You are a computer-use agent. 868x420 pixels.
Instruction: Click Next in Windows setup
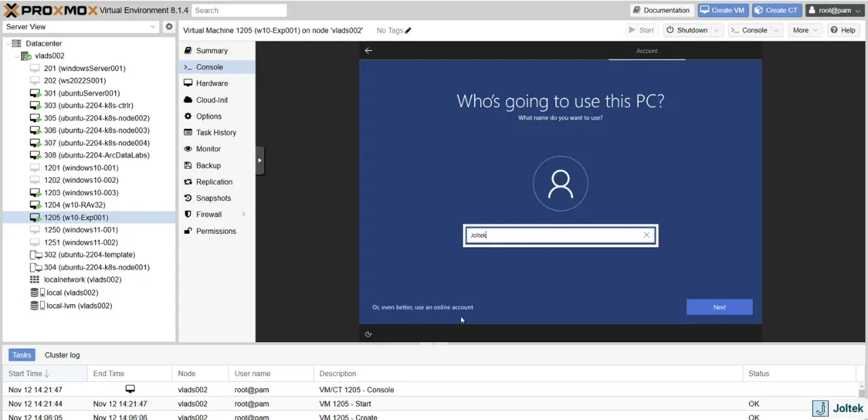click(x=719, y=307)
